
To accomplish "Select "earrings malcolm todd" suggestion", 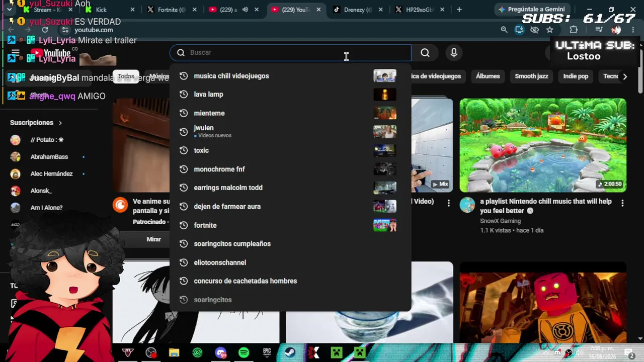I will (x=290, y=188).
